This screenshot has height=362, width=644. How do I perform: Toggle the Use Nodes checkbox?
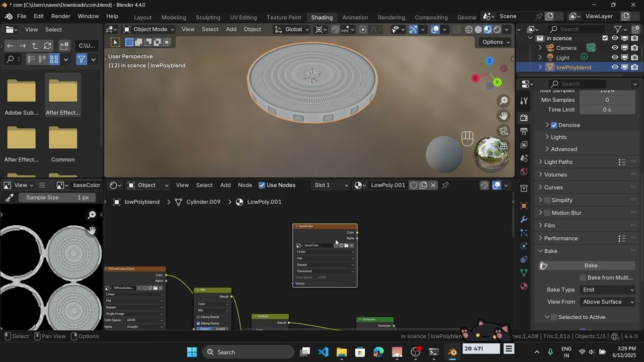coord(262,185)
